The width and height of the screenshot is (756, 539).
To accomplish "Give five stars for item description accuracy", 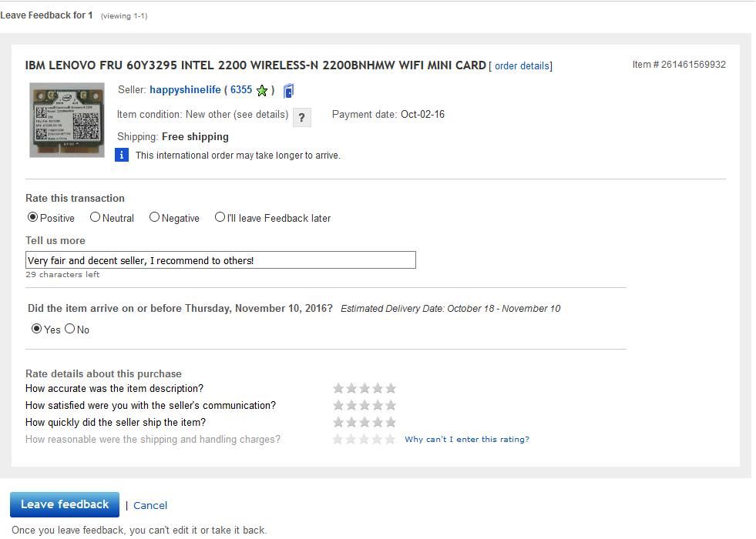I will (x=391, y=389).
